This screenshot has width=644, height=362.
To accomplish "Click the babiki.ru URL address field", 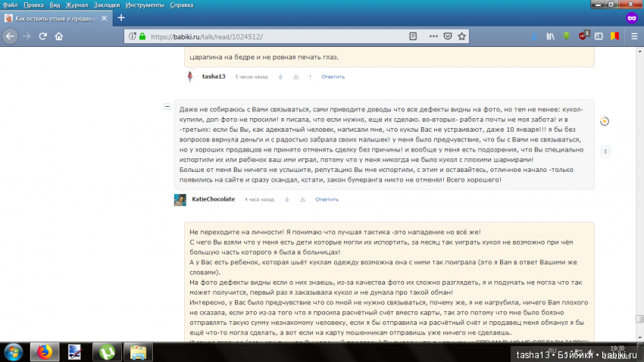I will pos(273,36).
